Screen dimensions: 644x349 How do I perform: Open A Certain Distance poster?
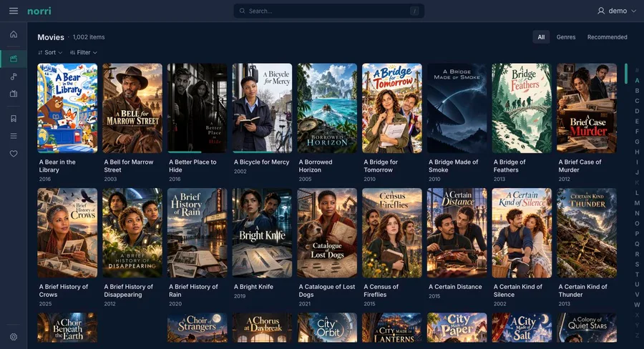coord(457,233)
